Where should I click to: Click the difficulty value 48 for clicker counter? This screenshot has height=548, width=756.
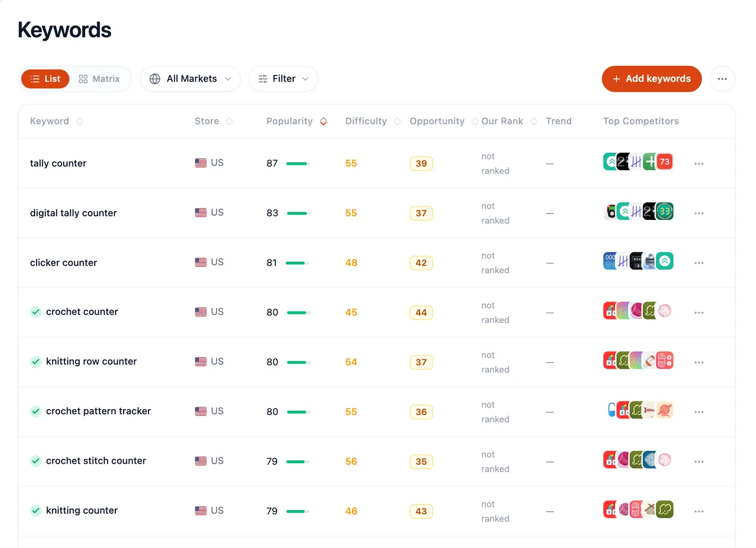[x=352, y=263]
